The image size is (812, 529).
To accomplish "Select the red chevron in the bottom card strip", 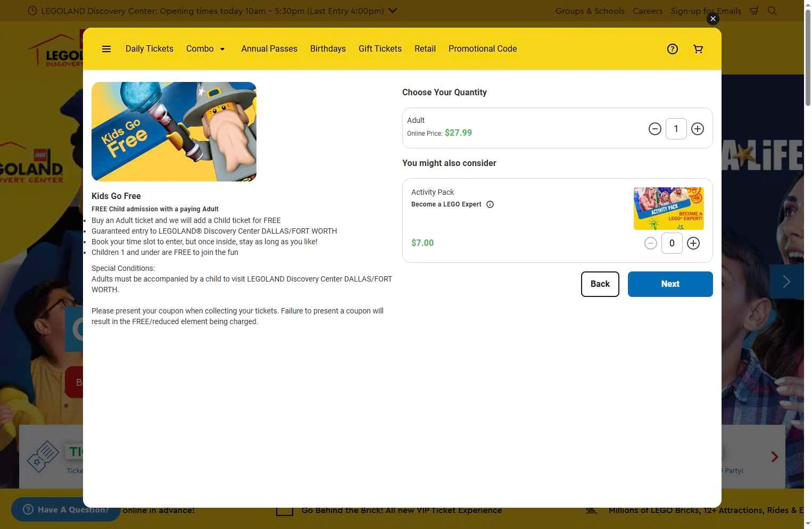I will coord(775,457).
